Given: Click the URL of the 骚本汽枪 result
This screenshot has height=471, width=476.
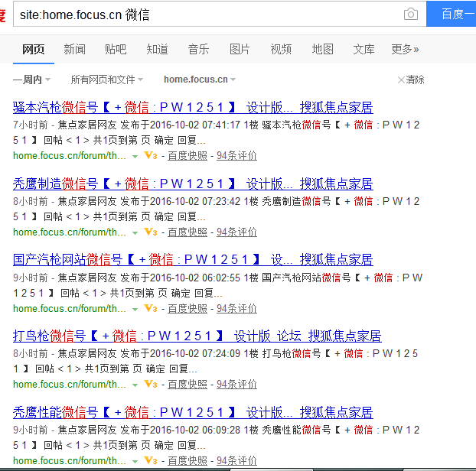Looking at the screenshot, I should point(70,156).
